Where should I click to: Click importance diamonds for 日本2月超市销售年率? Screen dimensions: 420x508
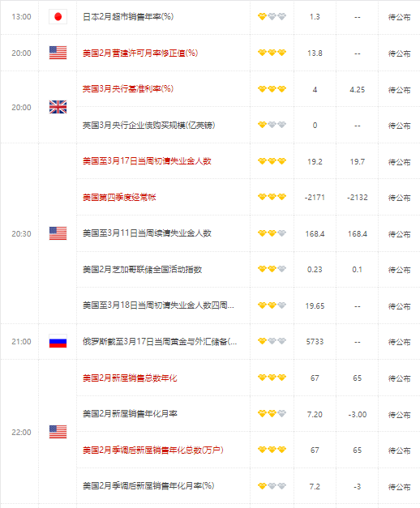[x=272, y=16]
